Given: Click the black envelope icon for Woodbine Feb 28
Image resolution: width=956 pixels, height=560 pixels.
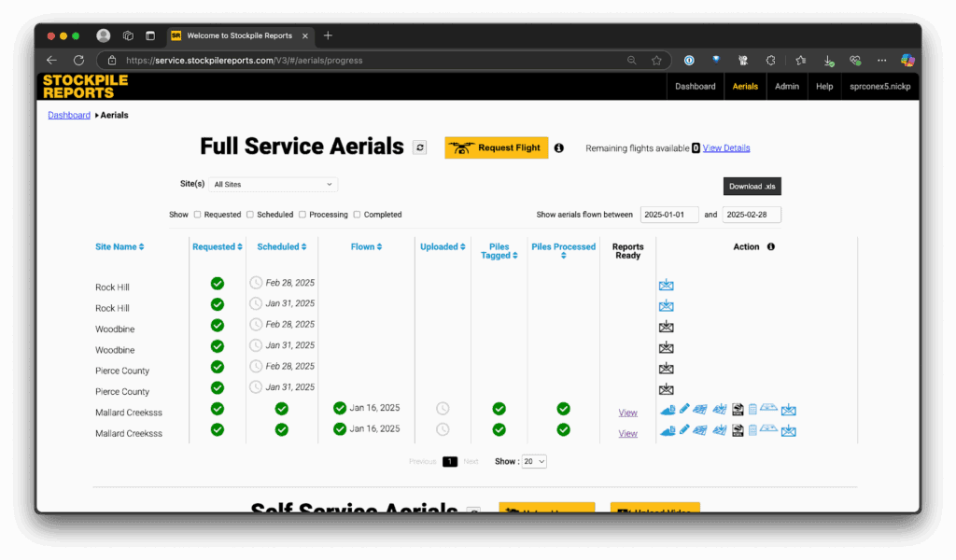Looking at the screenshot, I should [666, 327].
